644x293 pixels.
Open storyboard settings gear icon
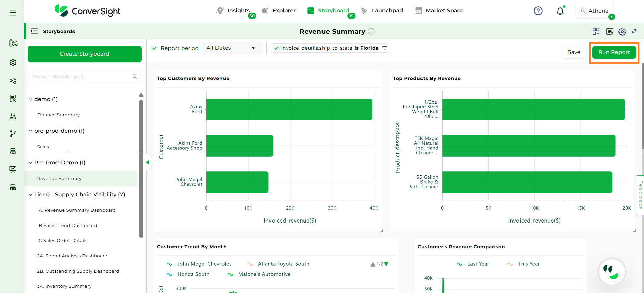point(622,32)
